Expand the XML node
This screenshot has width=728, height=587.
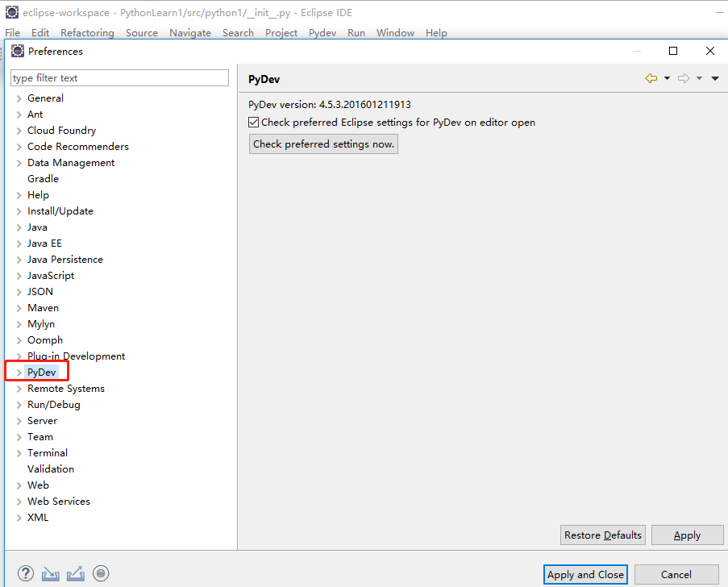[x=19, y=518]
